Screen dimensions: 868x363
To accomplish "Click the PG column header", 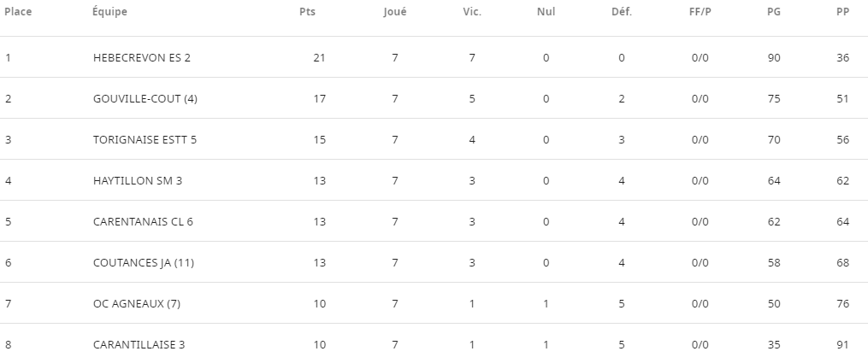I will [x=774, y=12].
